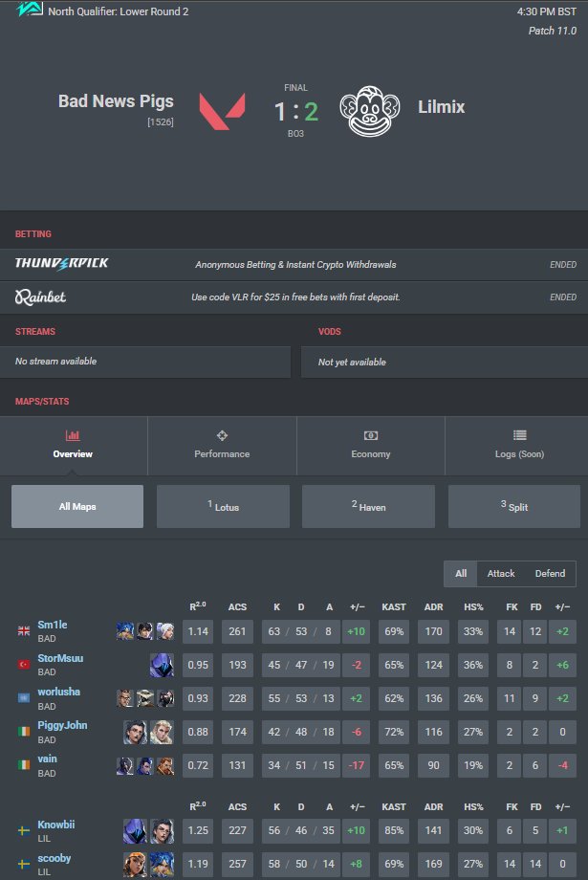Click the Performance crosshair icon
The image size is (588, 880).
[222, 435]
